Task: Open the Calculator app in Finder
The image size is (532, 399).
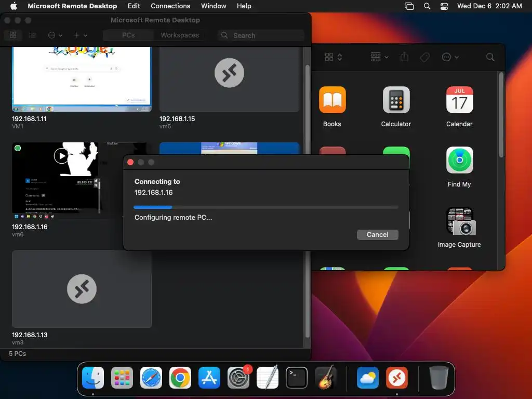Action: pos(396,100)
